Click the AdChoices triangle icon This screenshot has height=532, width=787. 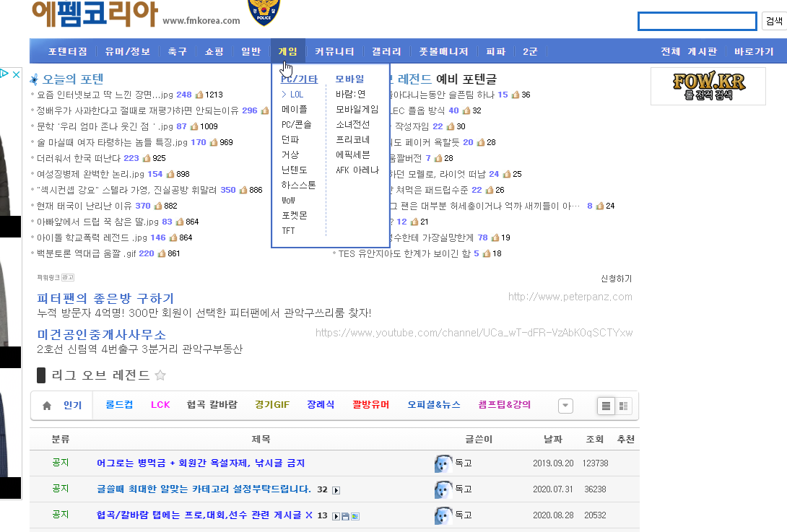click(4, 74)
